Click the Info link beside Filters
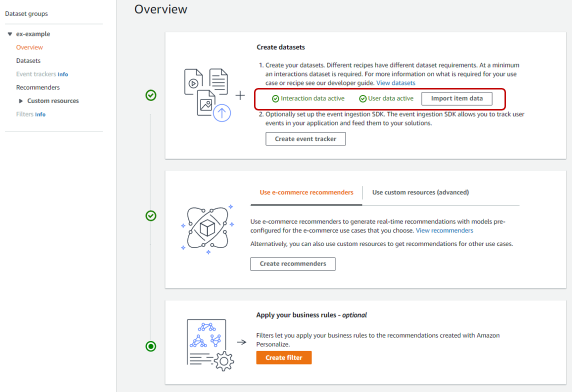The image size is (572, 392). [40, 114]
